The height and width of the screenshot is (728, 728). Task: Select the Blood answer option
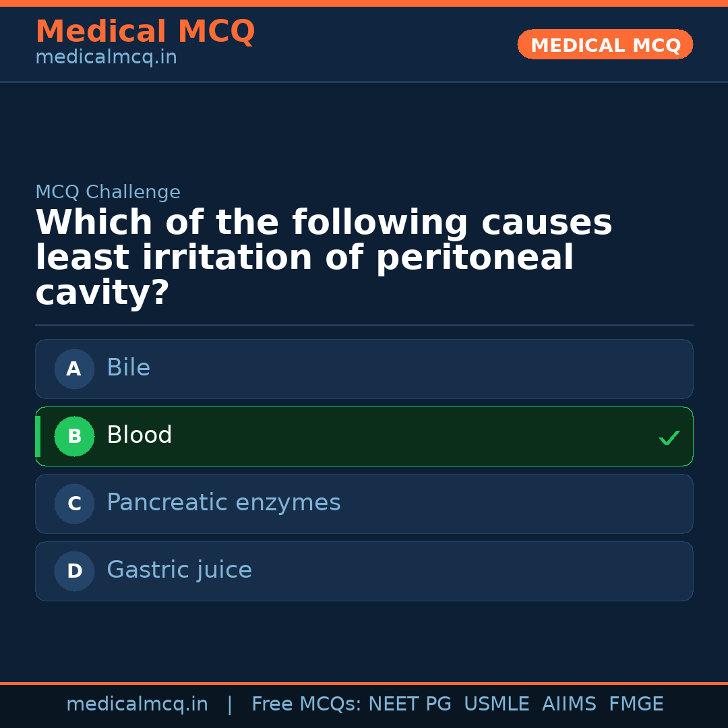click(x=364, y=436)
